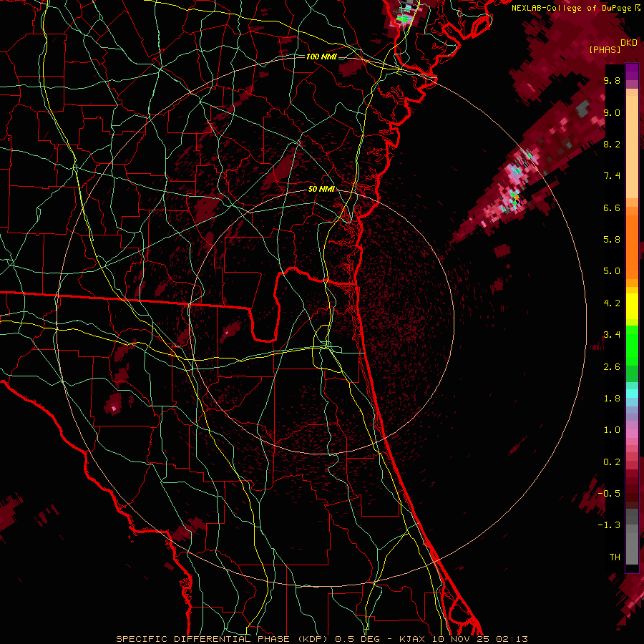Click the 2.6 value on the color scale

click(612, 367)
